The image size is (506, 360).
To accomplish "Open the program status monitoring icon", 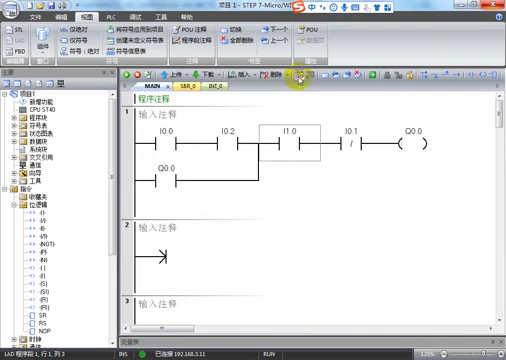I will [299, 75].
